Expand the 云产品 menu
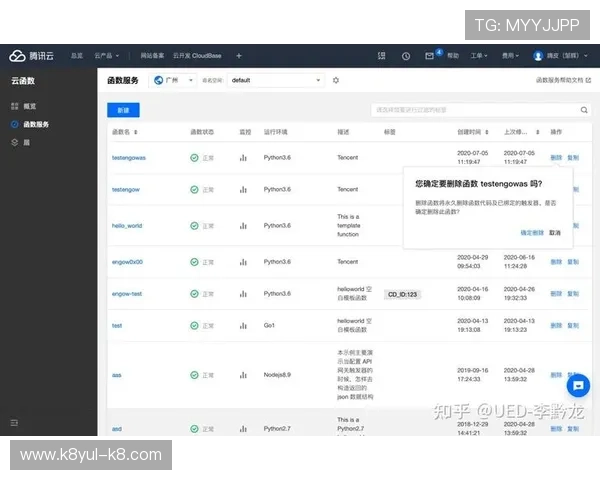Viewport: 600px width, 480px height. click(106, 56)
